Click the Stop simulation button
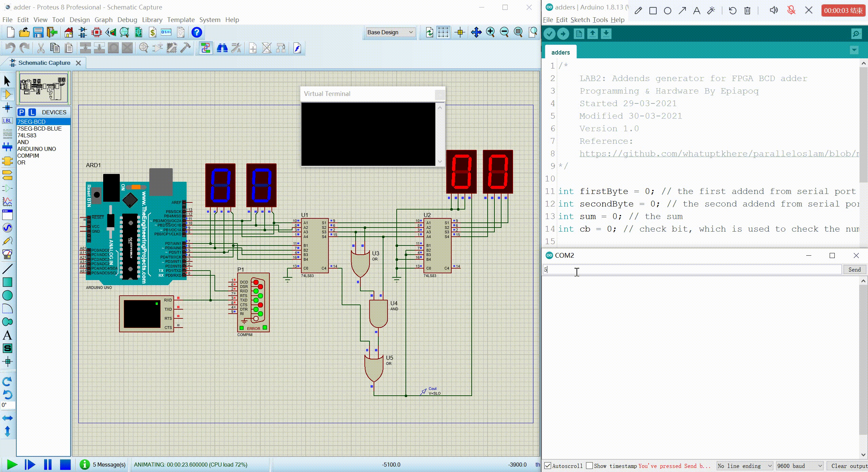 click(65, 465)
